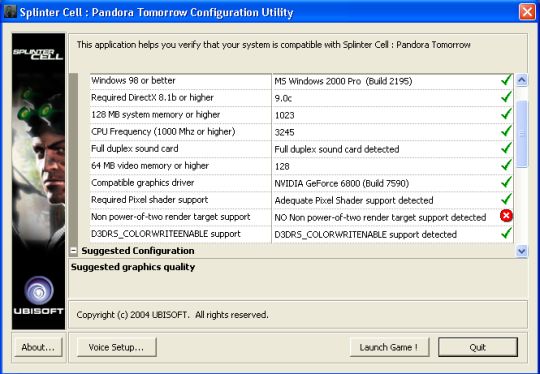Click the introductory 'This application helps you verify' text
This screenshot has height=374, width=540.
(x=273, y=45)
